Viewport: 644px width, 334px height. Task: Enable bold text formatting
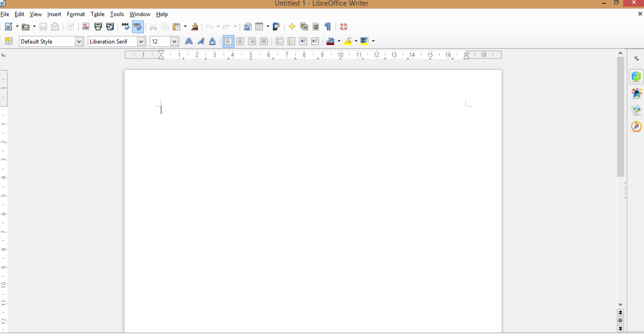click(188, 41)
